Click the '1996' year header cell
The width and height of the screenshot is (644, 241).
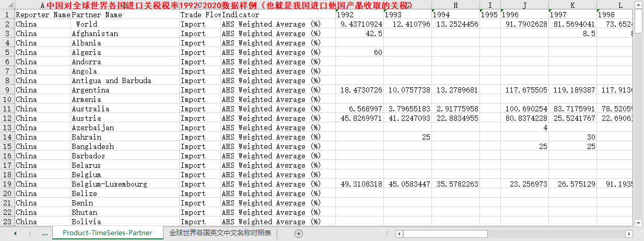pyautogui.click(x=524, y=15)
